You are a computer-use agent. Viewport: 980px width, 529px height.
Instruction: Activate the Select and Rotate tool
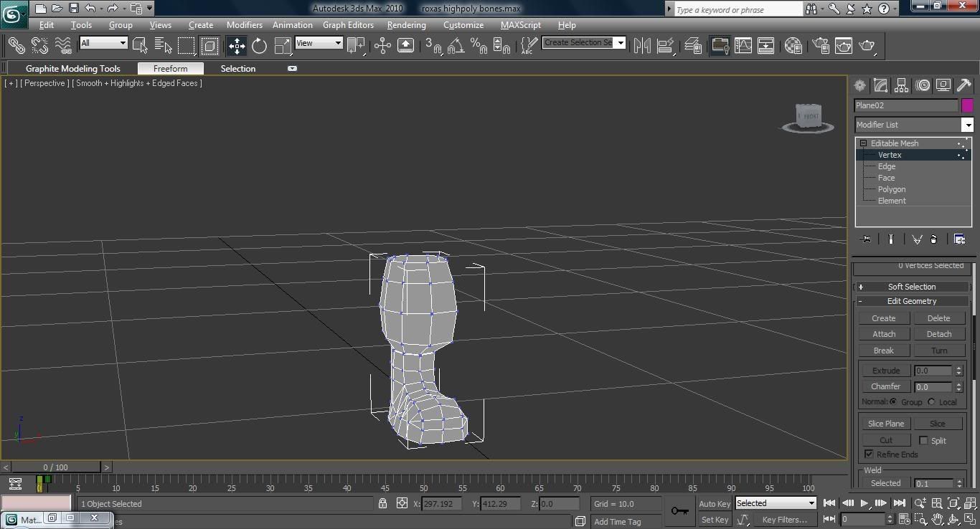tap(260, 46)
